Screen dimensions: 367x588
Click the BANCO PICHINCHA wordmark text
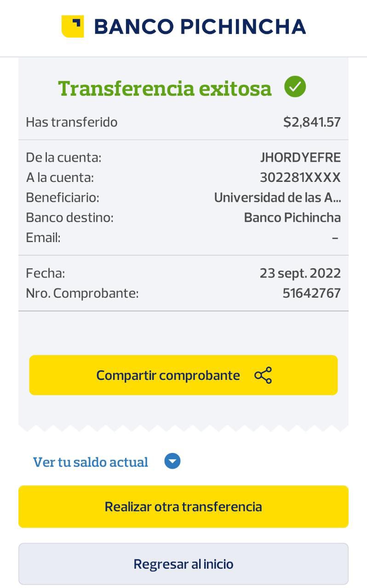200,27
